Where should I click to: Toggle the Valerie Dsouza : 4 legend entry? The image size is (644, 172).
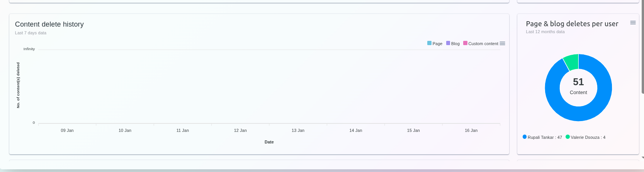click(x=588, y=137)
